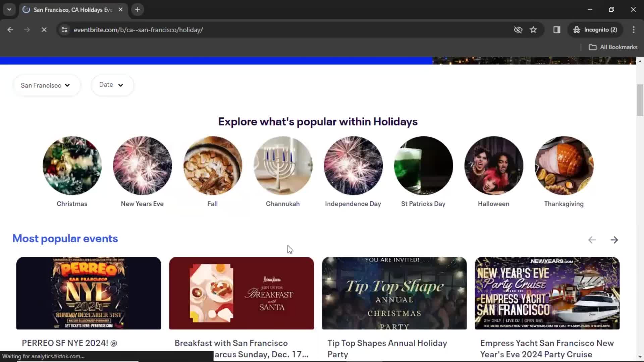Image resolution: width=644 pixels, height=362 pixels.
Task: Bookmark this page with the star icon
Action: click(x=533, y=30)
